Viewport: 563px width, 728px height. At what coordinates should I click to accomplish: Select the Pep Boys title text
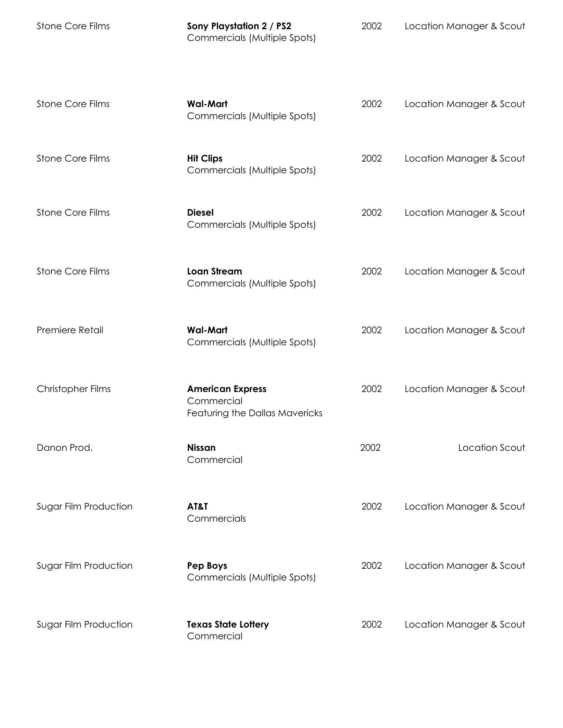point(207,566)
